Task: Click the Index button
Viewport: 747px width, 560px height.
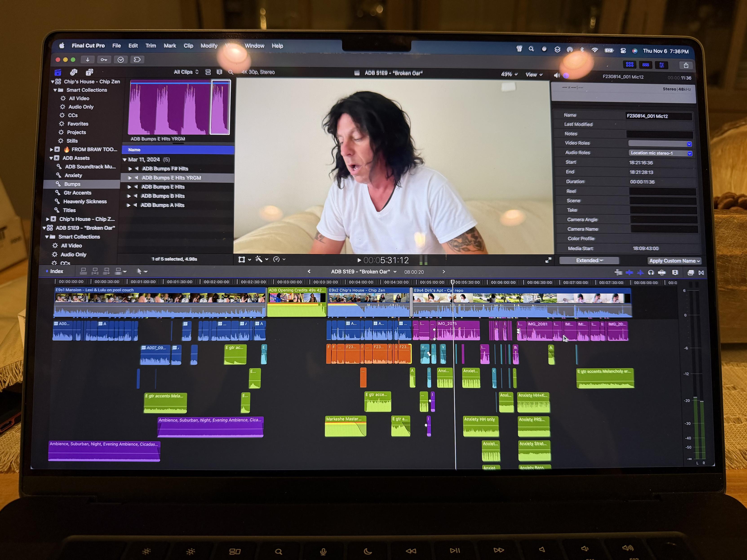Action: coord(56,271)
